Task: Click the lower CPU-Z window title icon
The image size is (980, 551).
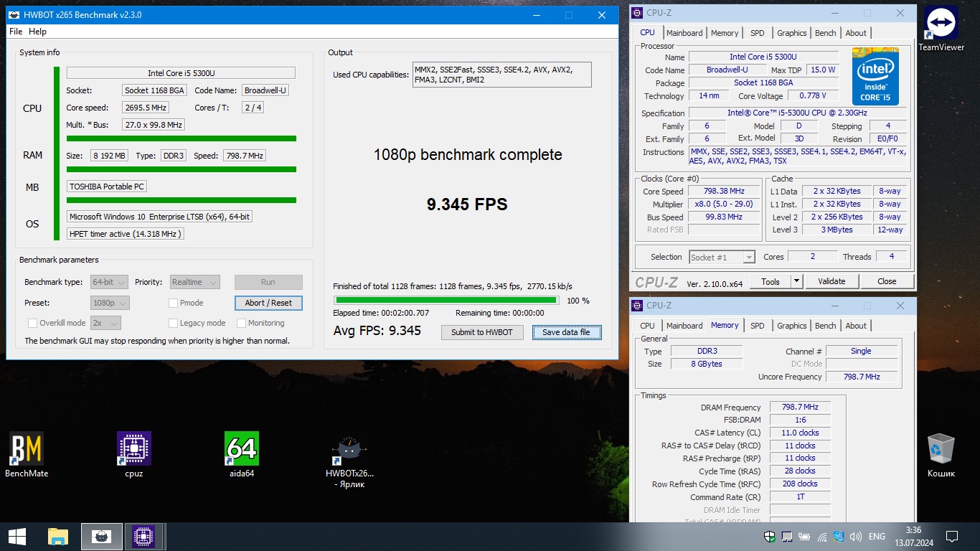Action: click(x=638, y=305)
